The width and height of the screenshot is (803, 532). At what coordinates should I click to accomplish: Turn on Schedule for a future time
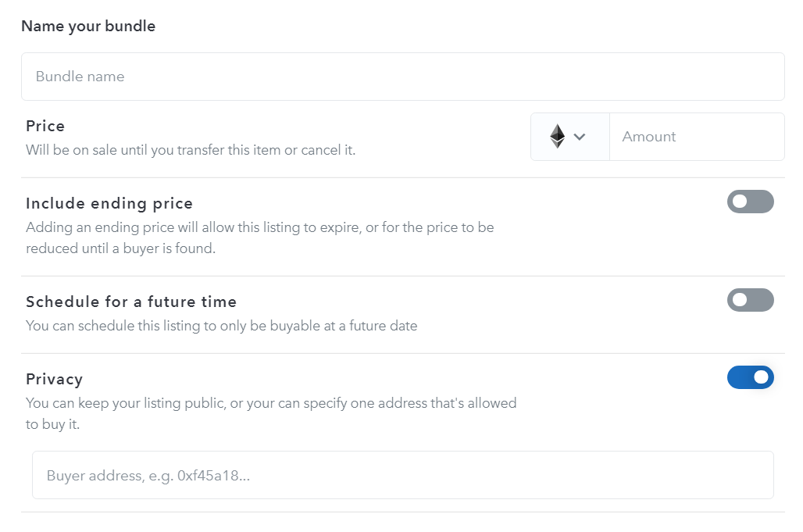[750, 300]
